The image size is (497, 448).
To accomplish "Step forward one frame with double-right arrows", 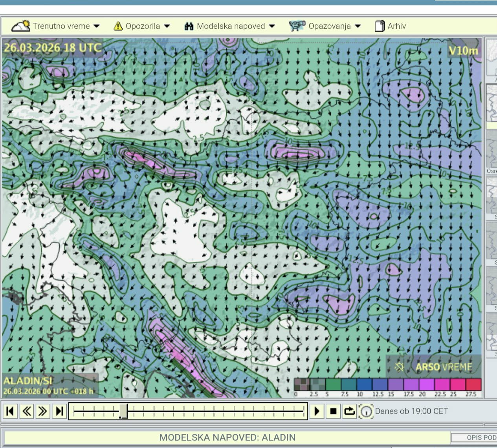I will tap(43, 411).
